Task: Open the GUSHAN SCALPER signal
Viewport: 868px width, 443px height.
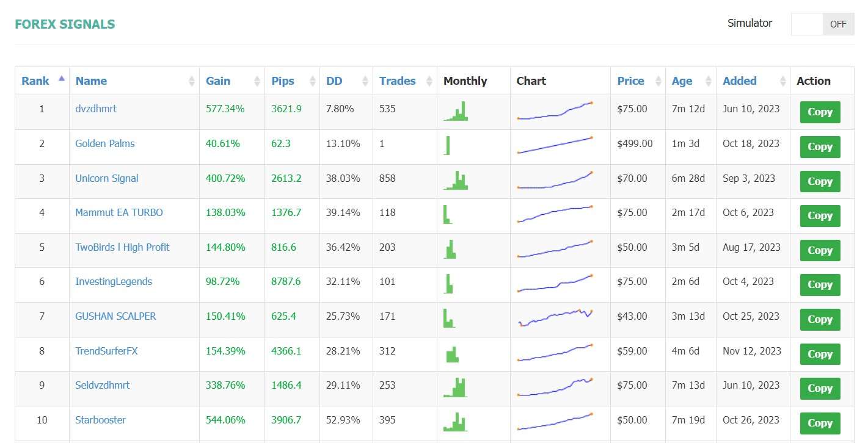Action: (115, 316)
